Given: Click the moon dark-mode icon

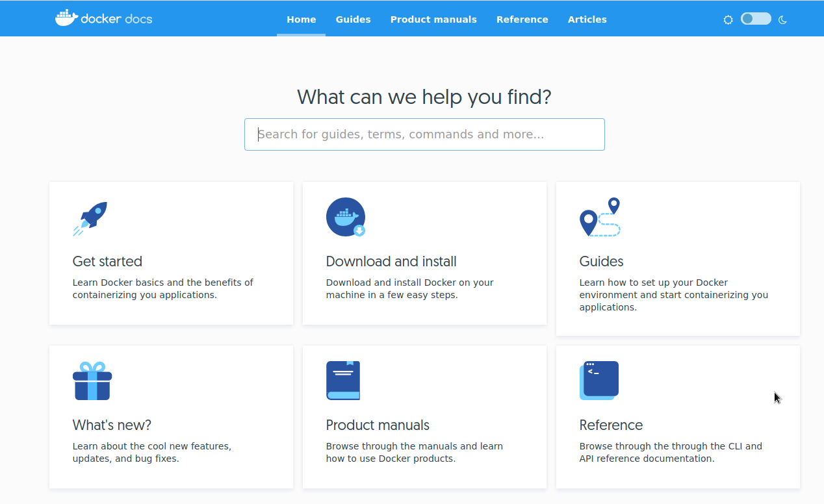Looking at the screenshot, I should 782,19.
